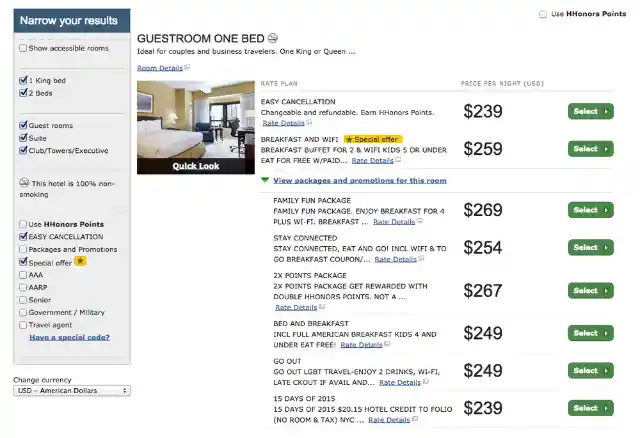Viewport: 640px width, 438px height.
Task: Click the Quick Look room photo
Action: click(195, 127)
